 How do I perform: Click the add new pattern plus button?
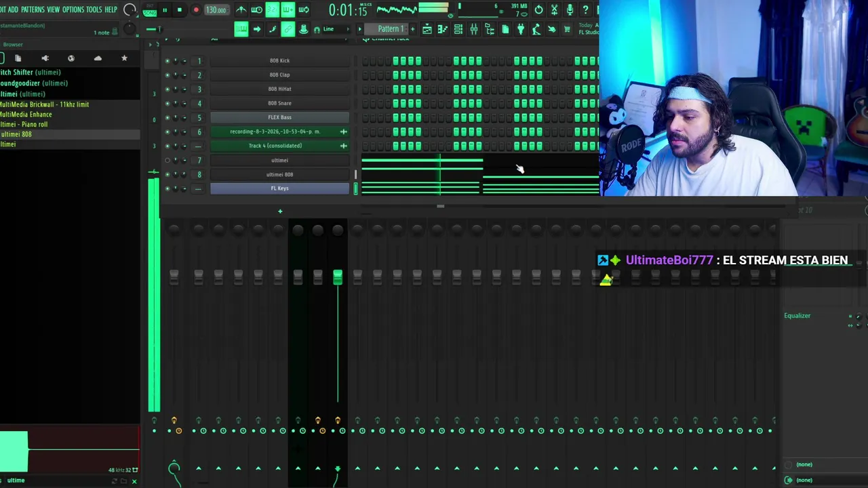(x=412, y=28)
